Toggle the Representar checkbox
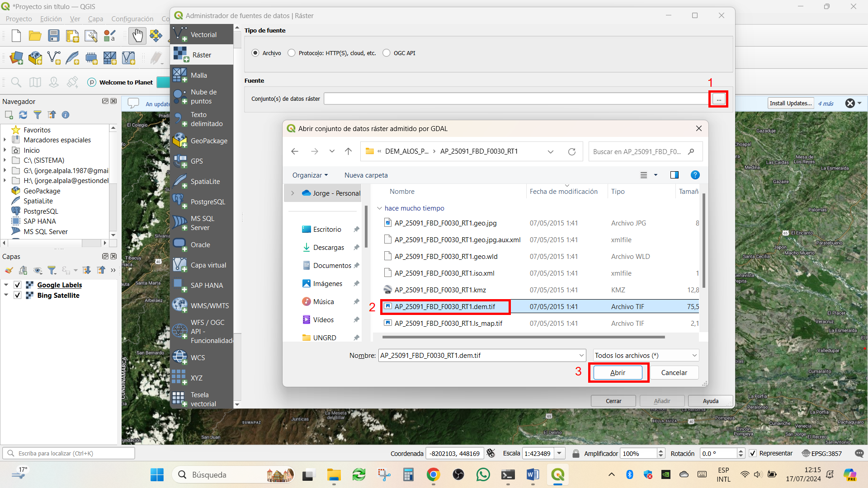 [753, 453]
